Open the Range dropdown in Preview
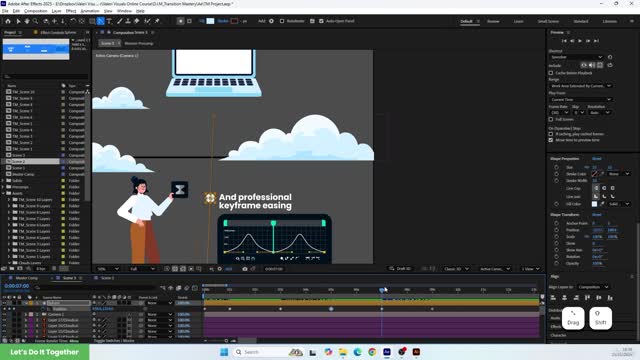The width and height of the screenshot is (640, 360). pos(581,86)
